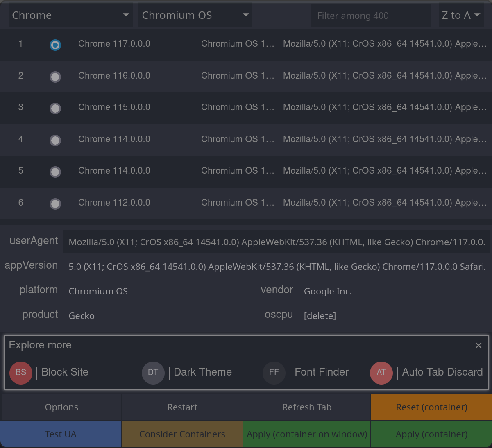Viewport: 492px width, 448px height.
Task: Select the Chrome 117.0.0.0 radio button
Action: [x=55, y=45]
